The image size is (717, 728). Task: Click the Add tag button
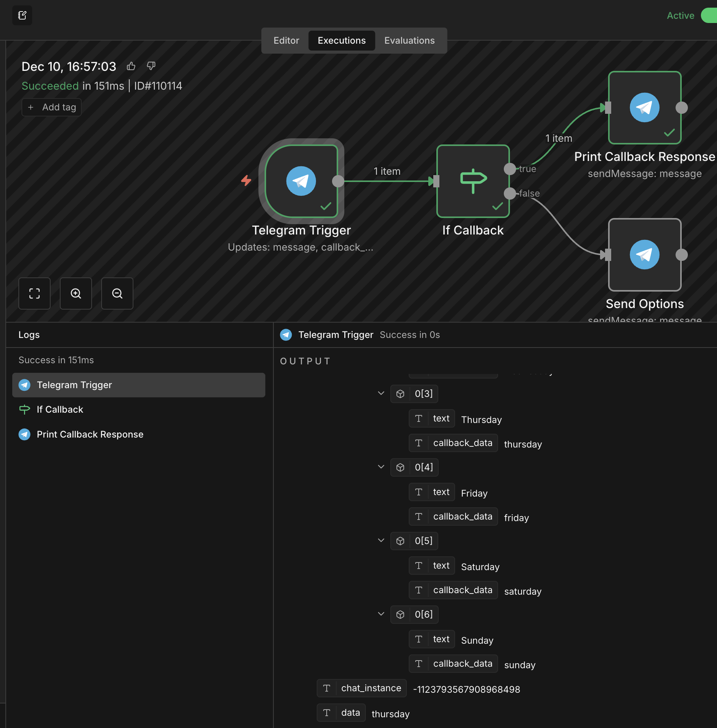pos(52,107)
